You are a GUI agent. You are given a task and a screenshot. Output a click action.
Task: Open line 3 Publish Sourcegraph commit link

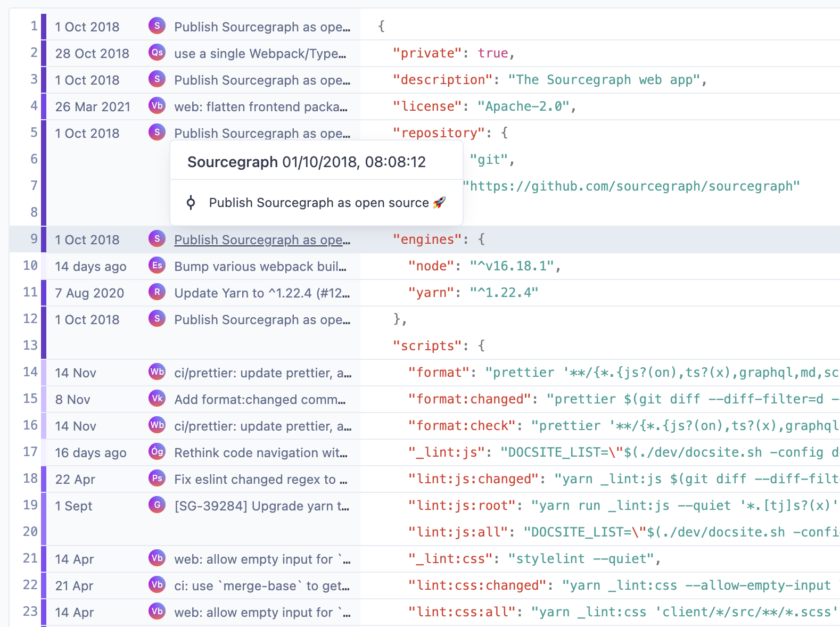tap(262, 80)
